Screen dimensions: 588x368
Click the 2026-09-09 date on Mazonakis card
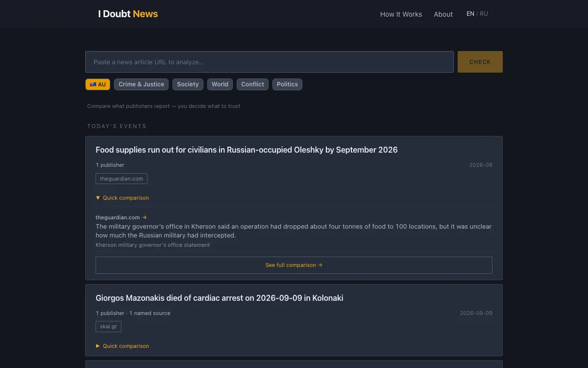coord(476,313)
